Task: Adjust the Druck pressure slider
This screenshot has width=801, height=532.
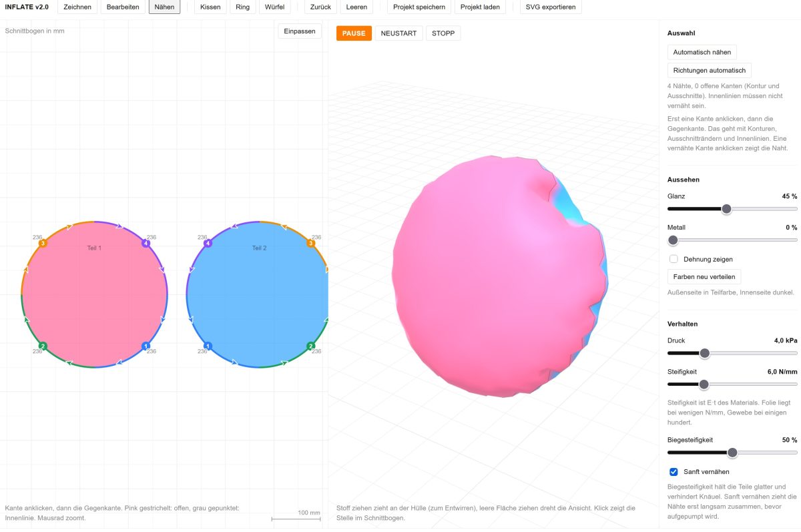Action: pos(732,353)
